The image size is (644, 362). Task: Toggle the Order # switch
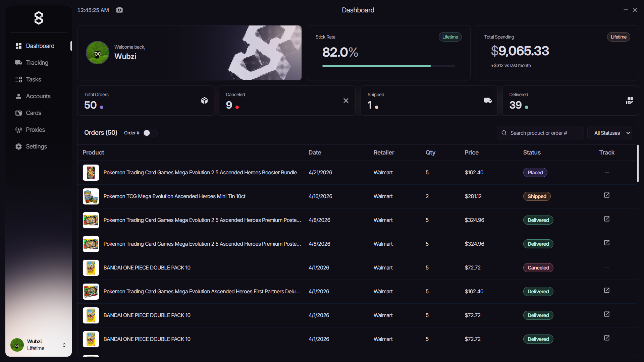tap(150, 133)
